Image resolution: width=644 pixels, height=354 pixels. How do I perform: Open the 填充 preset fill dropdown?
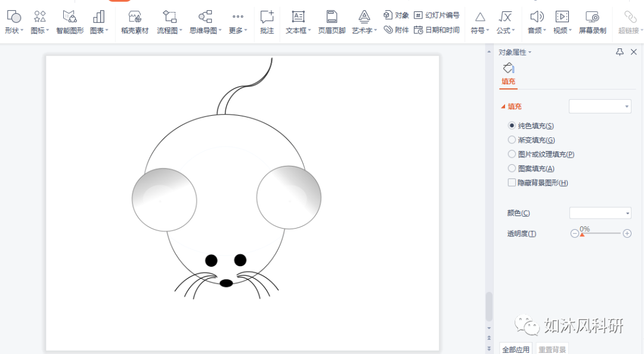point(600,106)
